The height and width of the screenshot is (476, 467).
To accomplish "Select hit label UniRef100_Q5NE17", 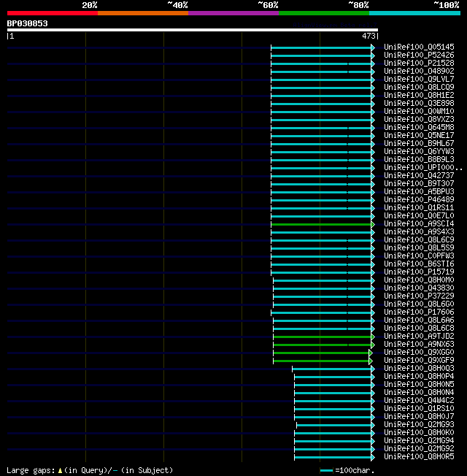I will [419, 135].
